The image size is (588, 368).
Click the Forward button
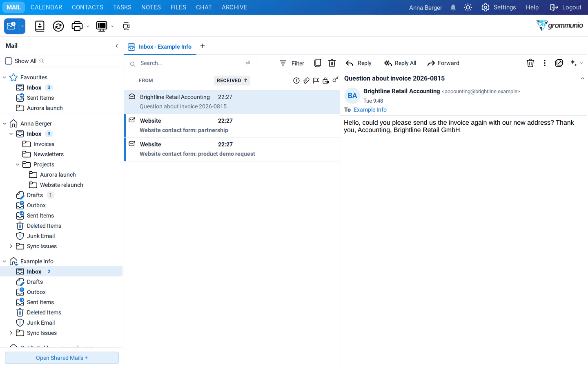443,63
